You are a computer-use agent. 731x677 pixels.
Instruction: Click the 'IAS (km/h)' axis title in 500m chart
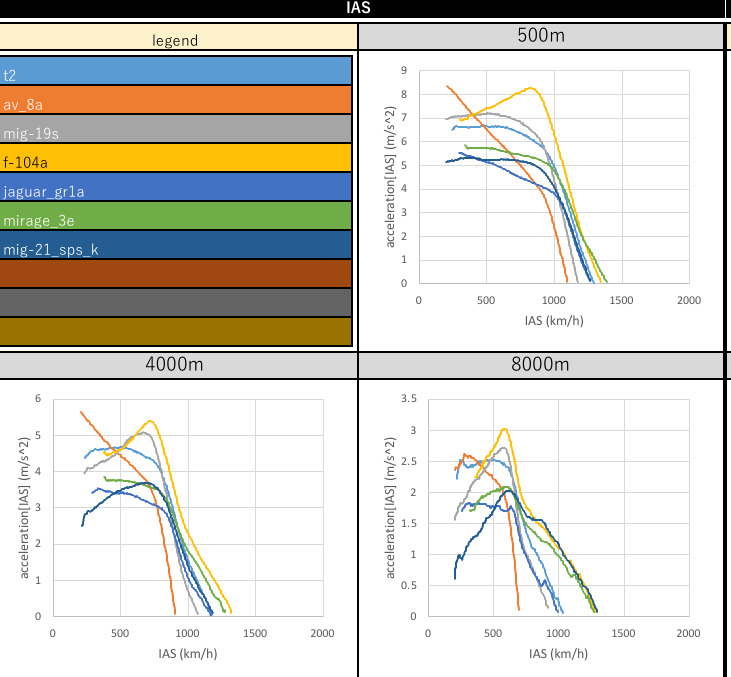tap(553, 323)
